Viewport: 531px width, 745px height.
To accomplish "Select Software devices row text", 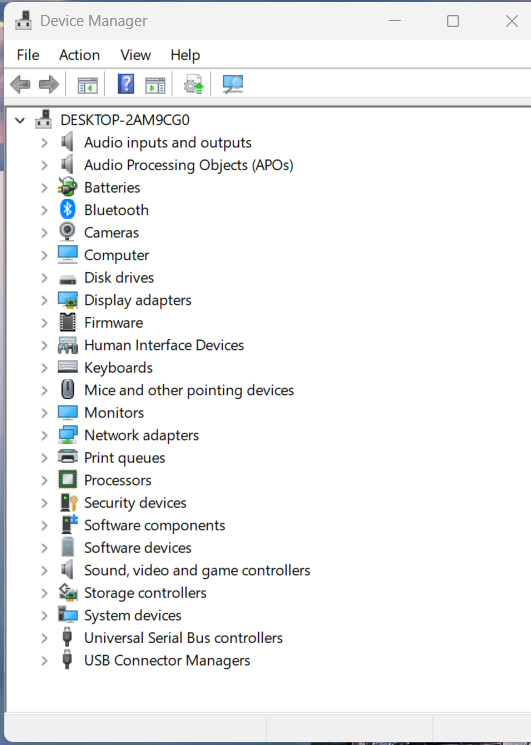I will (x=138, y=548).
